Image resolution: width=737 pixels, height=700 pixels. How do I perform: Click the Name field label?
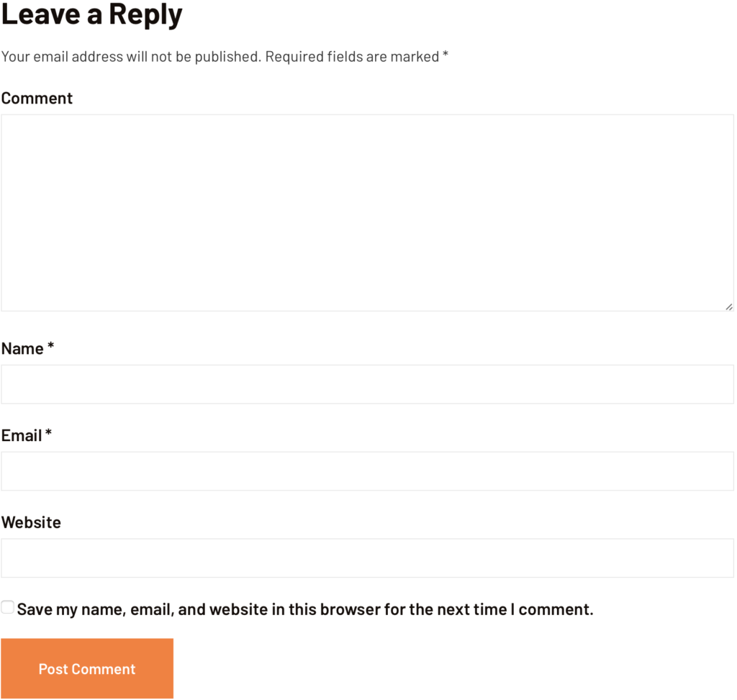[x=22, y=349]
